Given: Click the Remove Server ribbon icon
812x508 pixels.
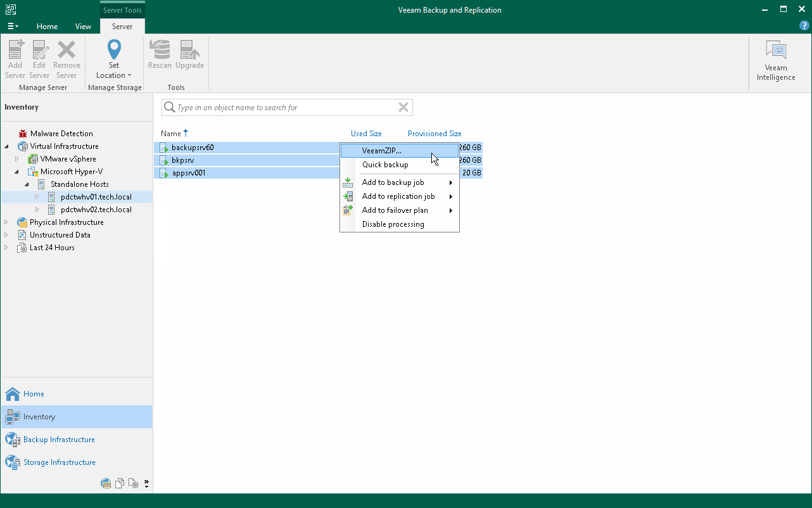Looking at the screenshot, I should pyautogui.click(x=67, y=50).
